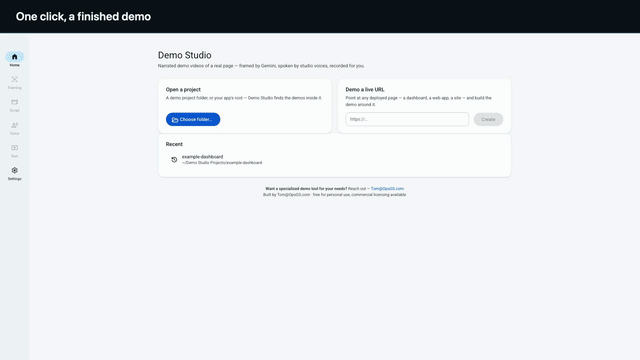Viewport: 640px width, 360px height.
Task: Click the example-dashboard folder path text
Action: [222, 162]
